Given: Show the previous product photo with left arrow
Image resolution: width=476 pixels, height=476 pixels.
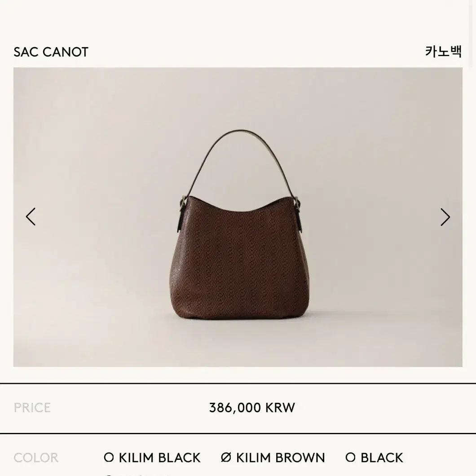Looking at the screenshot, I should point(31,217).
